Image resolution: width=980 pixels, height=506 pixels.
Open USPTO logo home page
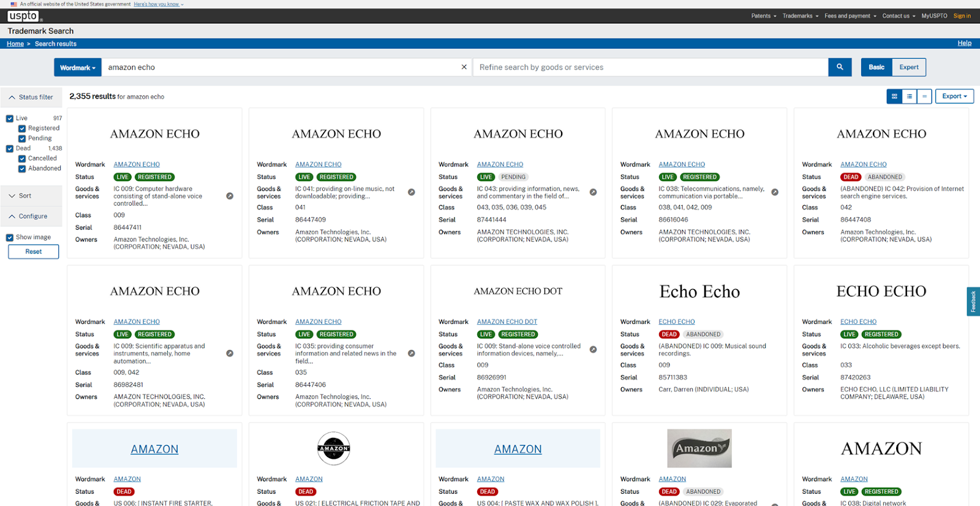(24, 16)
